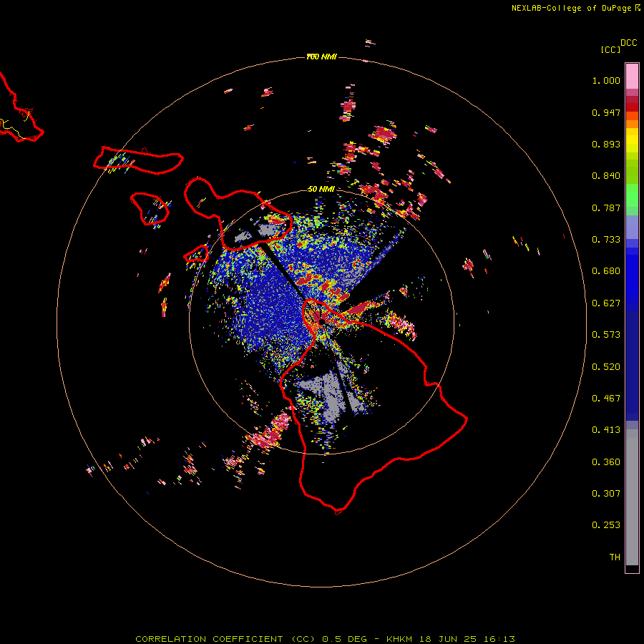Click the 0.733 scale value

tap(606, 240)
